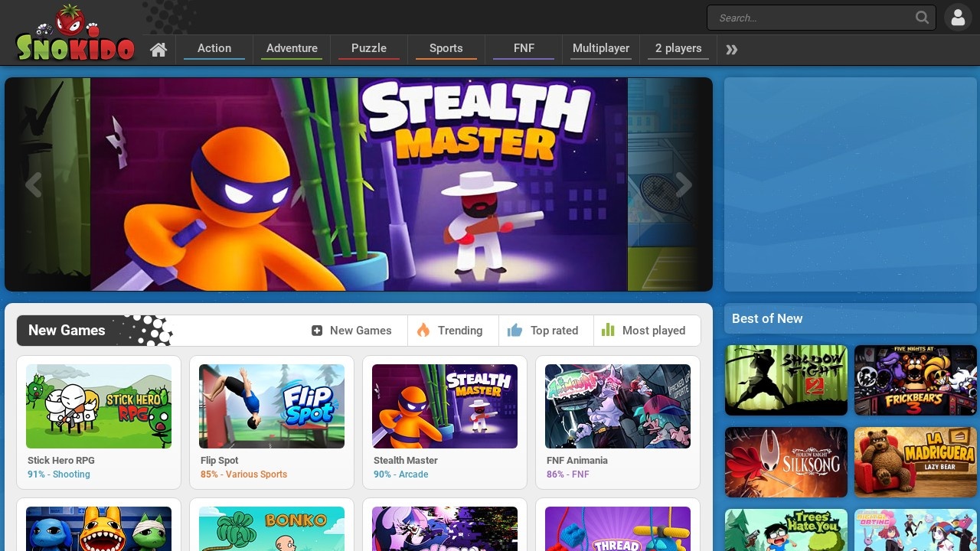Click the 'Best of New' heading

tap(767, 319)
